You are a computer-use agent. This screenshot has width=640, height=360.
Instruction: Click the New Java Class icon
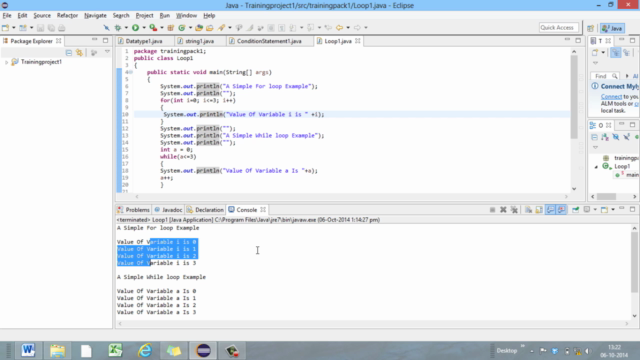[x=182, y=28]
